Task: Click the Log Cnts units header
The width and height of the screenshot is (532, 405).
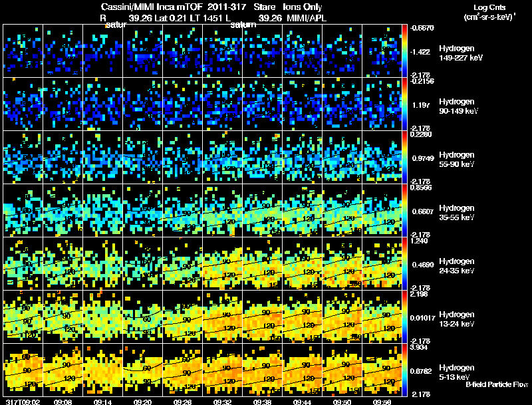Action: [x=489, y=12]
